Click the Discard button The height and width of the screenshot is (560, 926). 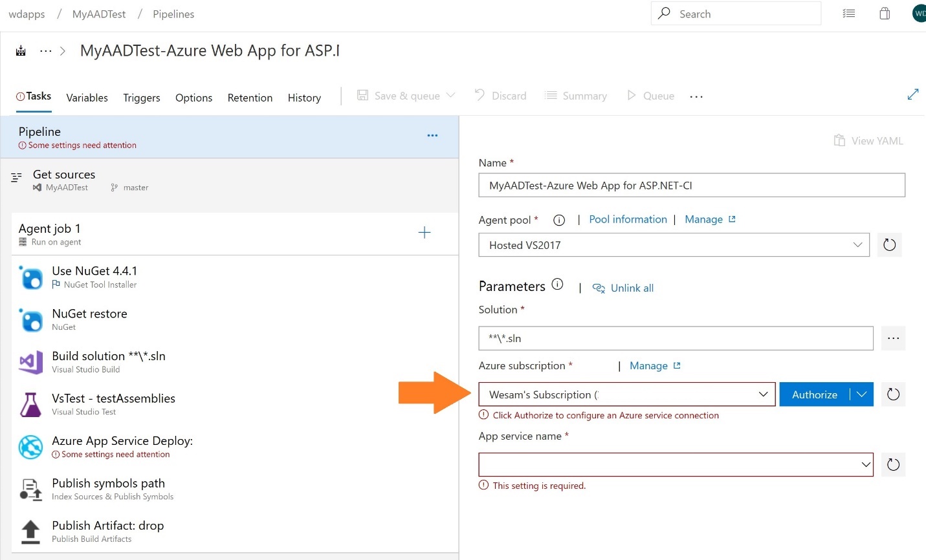coord(501,96)
